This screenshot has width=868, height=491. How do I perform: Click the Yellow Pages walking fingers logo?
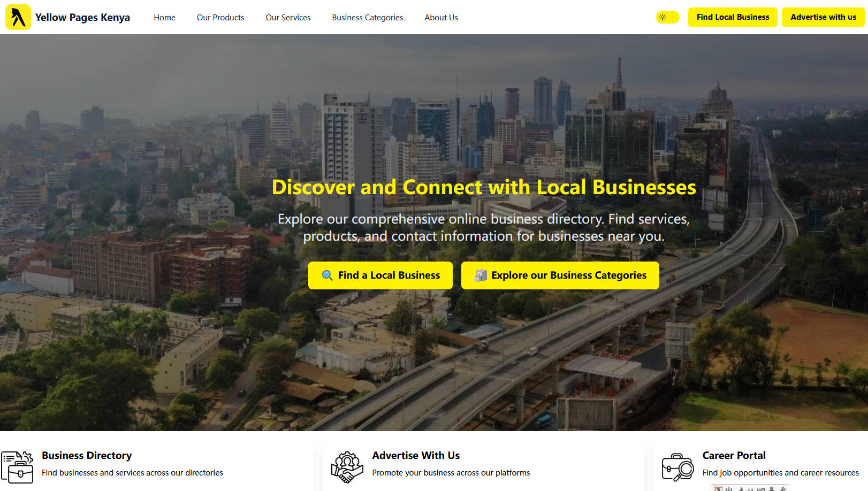tap(18, 17)
